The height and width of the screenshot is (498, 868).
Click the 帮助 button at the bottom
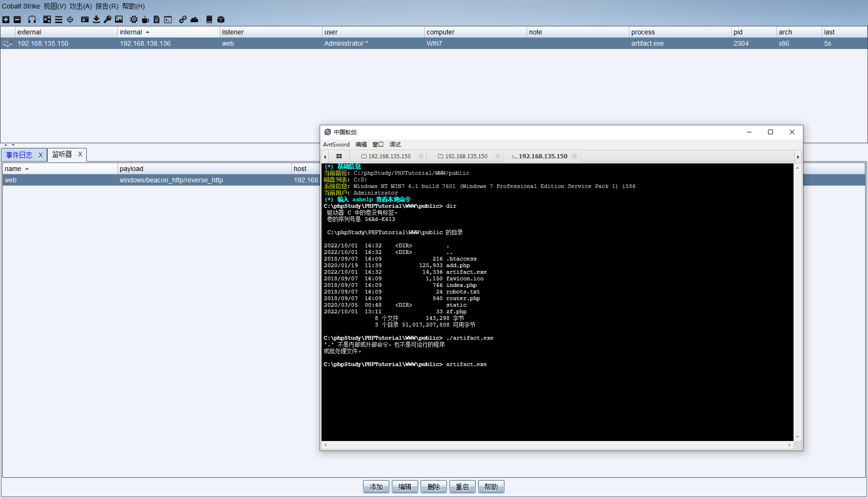(x=491, y=487)
